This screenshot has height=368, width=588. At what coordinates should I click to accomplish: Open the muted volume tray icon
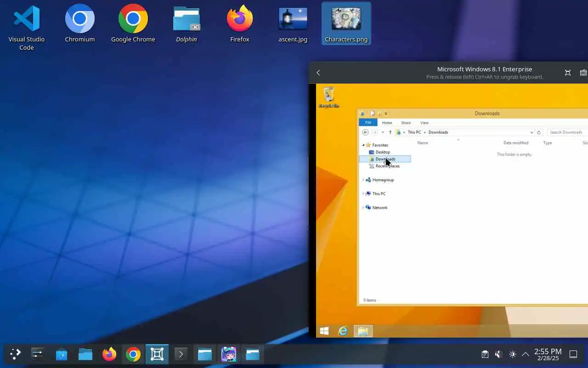(498, 354)
